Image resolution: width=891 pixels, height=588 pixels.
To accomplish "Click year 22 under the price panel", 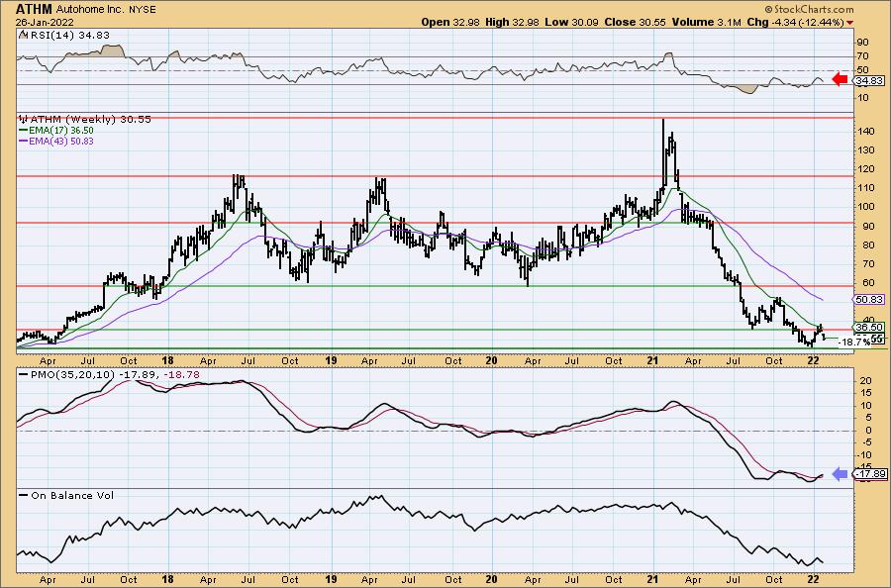I will [x=814, y=360].
